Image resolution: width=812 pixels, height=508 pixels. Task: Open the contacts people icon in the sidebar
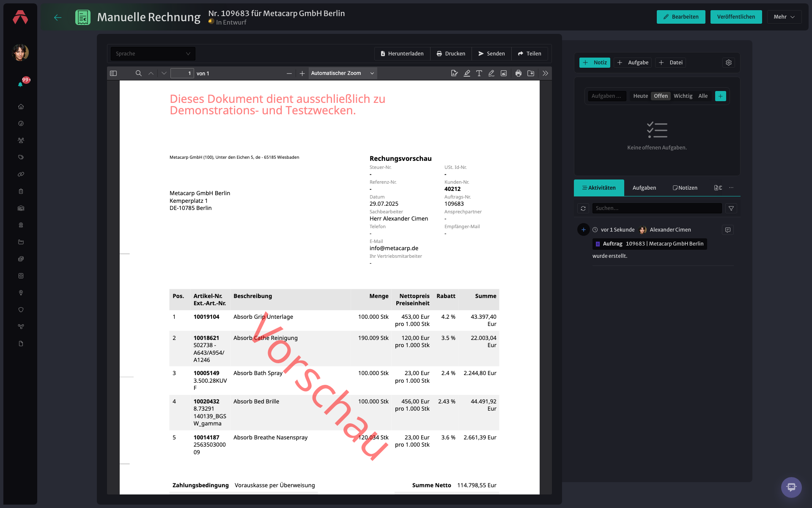(21, 141)
